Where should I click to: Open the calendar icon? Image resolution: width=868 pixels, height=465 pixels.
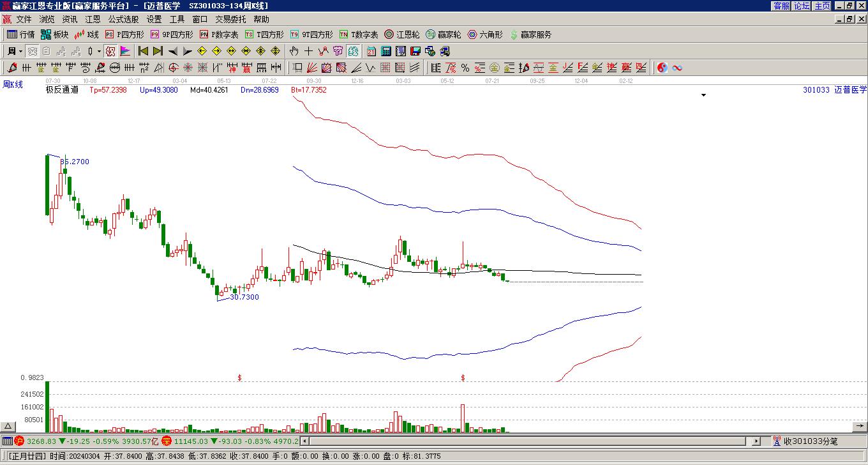(x=371, y=51)
